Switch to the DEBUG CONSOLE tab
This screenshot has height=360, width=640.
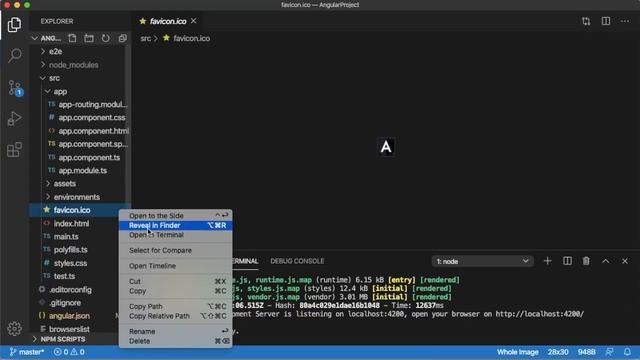[297, 261]
